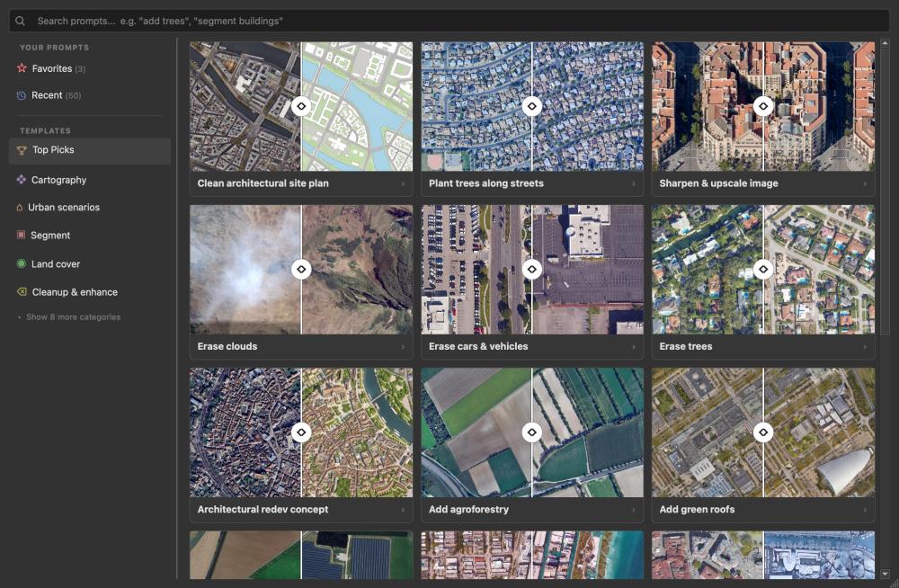Image resolution: width=899 pixels, height=588 pixels.
Task: Click the scrollbar down arrow
Action: coord(885,574)
